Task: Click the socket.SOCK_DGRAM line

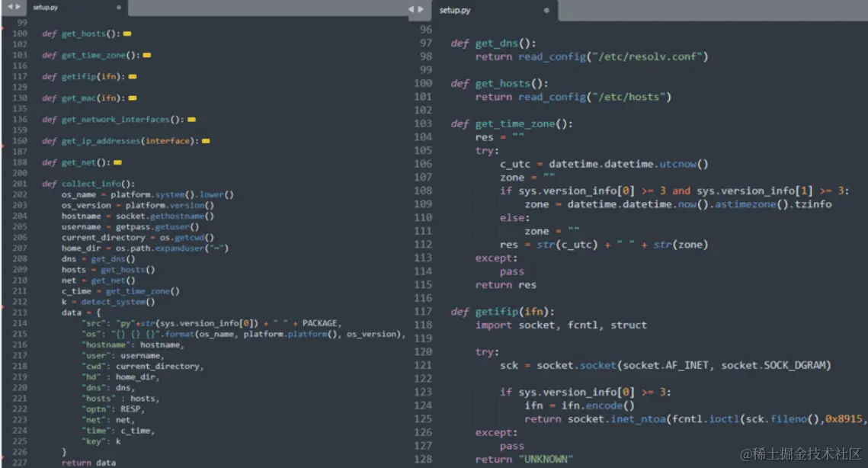Action: tap(665, 366)
